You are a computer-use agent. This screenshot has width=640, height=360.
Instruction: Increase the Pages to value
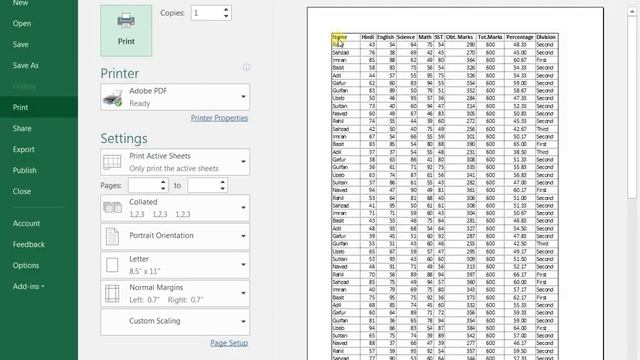[x=222, y=182]
